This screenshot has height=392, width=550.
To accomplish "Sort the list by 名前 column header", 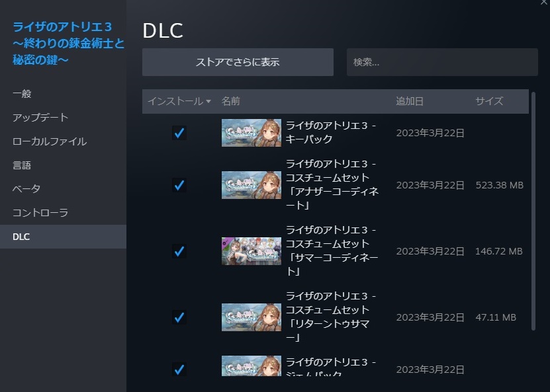I will 231,101.
